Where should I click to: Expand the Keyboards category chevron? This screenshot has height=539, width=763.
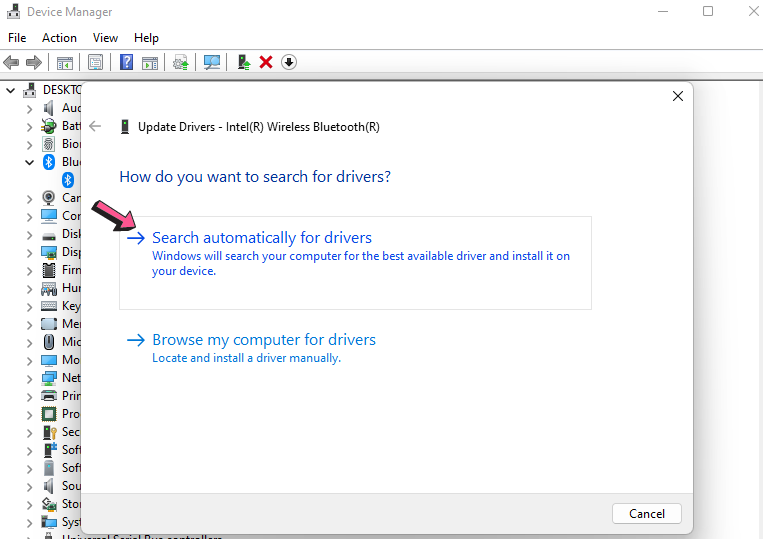point(29,307)
